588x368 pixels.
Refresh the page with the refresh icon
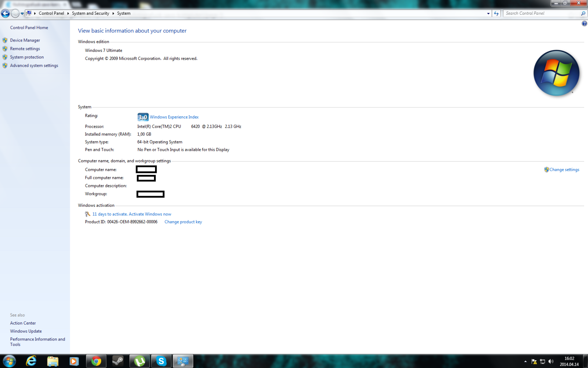[496, 13]
